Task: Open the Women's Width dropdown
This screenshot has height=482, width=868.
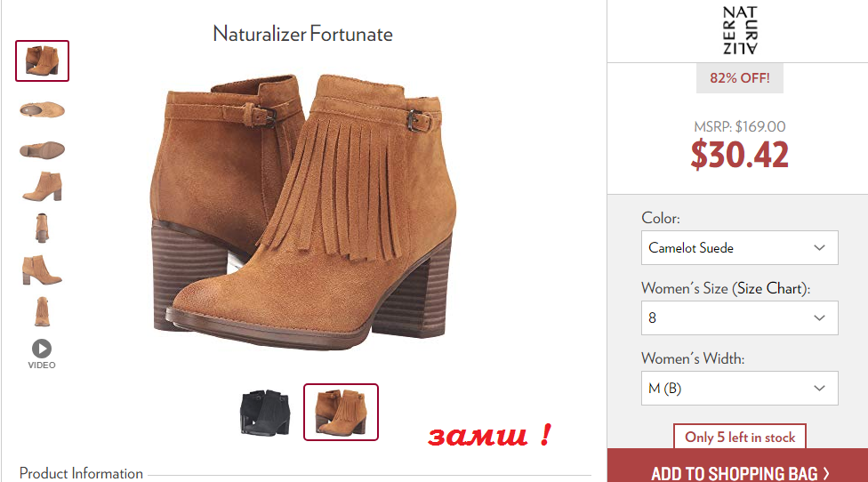Action: point(740,389)
